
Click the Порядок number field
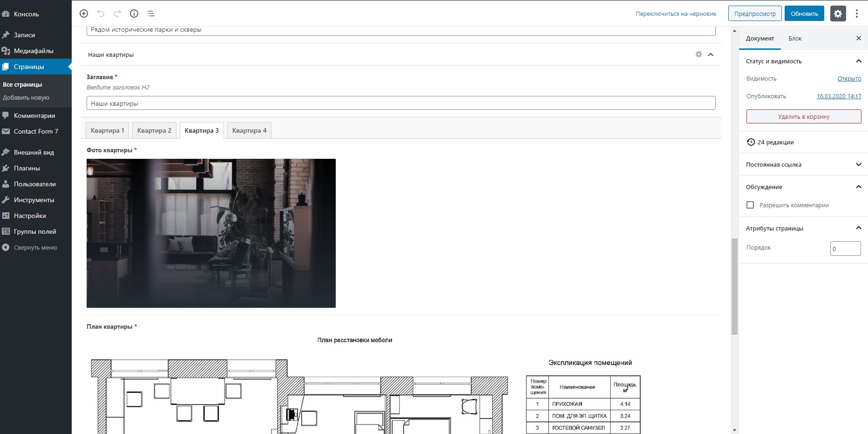click(845, 248)
